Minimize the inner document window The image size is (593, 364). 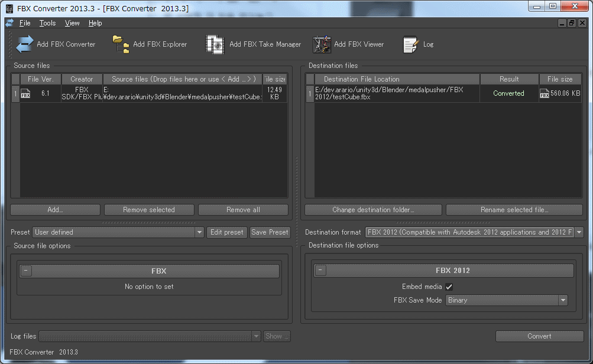point(562,23)
